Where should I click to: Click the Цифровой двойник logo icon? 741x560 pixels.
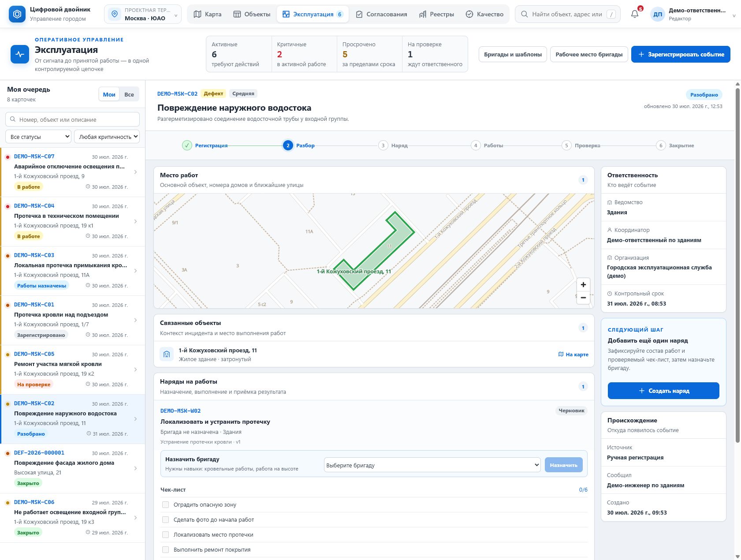[17, 14]
